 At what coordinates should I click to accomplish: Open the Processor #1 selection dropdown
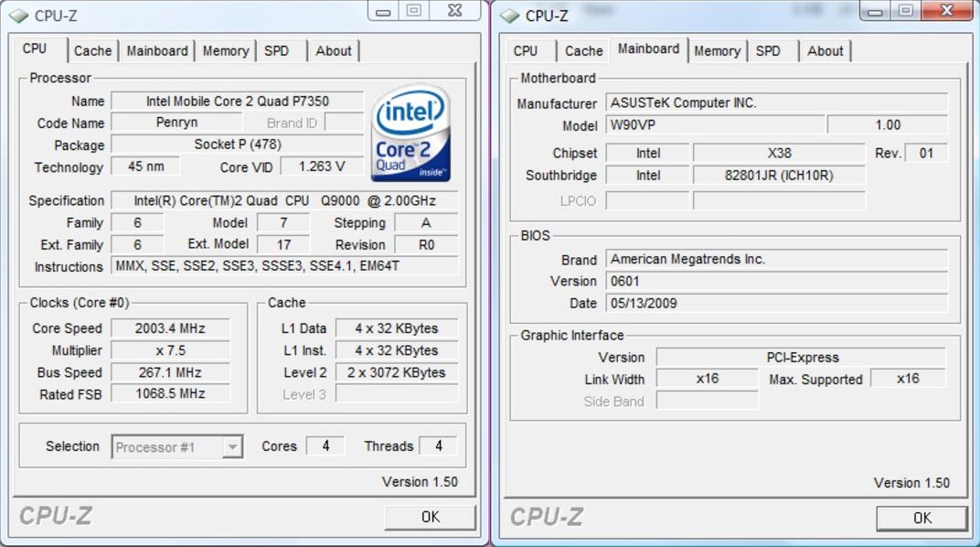click(177, 447)
